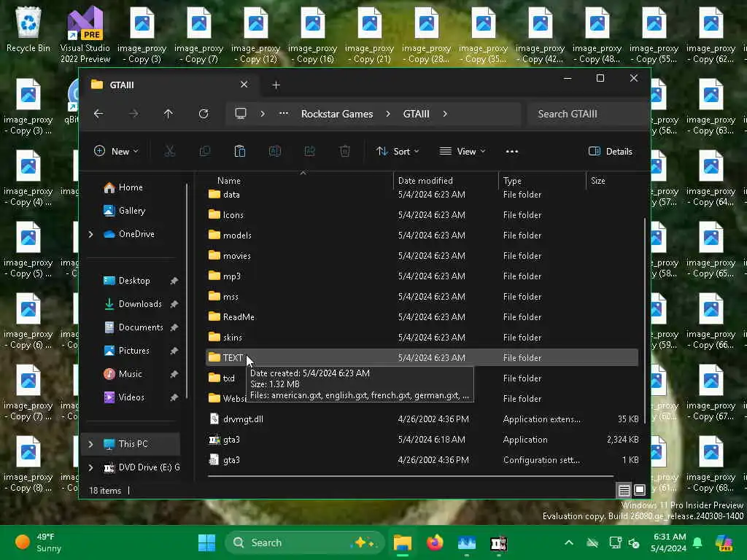The height and width of the screenshot is (560, 747).
Task: Click the Search GTAIII box
Action: click(x=587, y=114)
